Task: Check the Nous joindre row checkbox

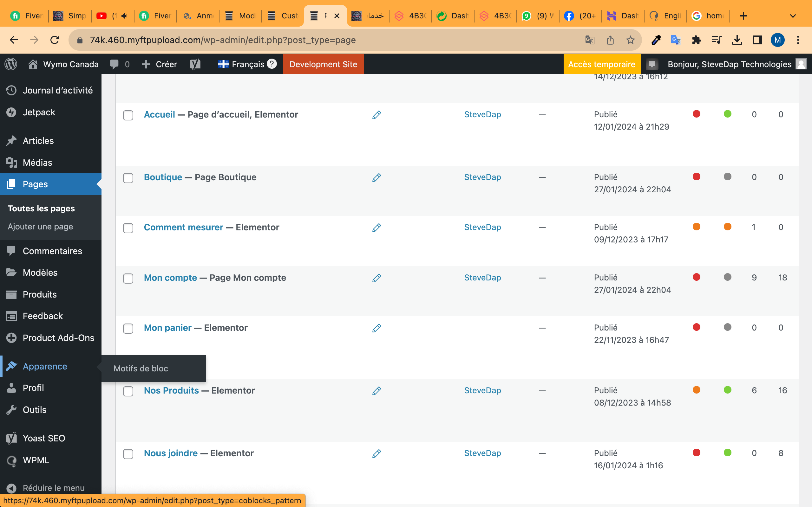Action: click(x=128, y=454)
